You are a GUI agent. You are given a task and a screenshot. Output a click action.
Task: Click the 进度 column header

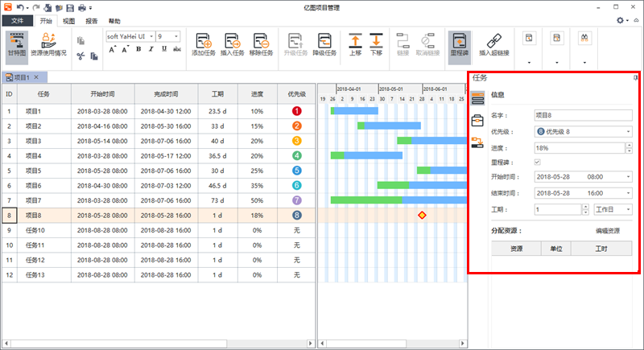(257, 94)
